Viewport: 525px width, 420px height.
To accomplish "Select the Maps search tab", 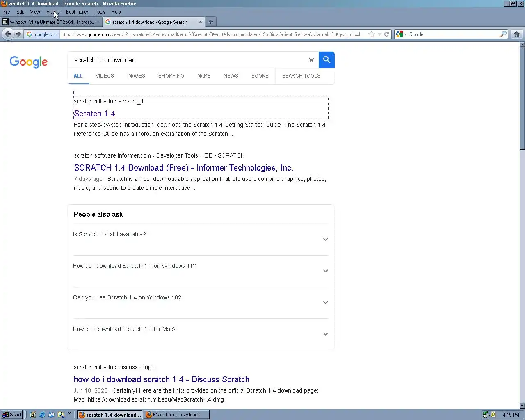I will click(x=204, y=76).
